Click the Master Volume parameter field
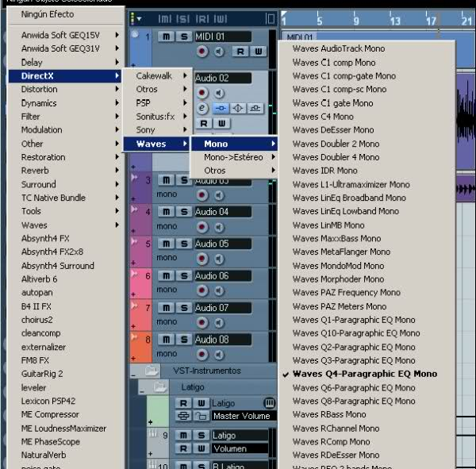476x469 pixels. pyautogui.click(x=241, y=416)
